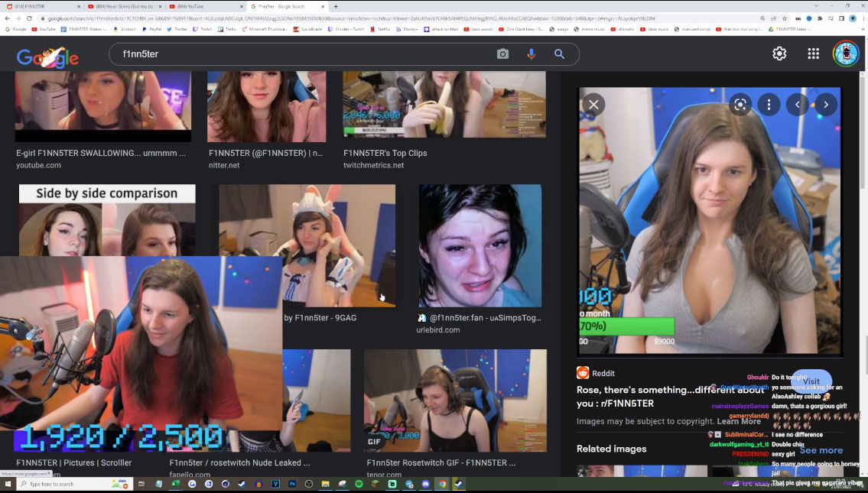Open a new browser tab
This screenshot has width=868, height=493.
click(336, 7)
